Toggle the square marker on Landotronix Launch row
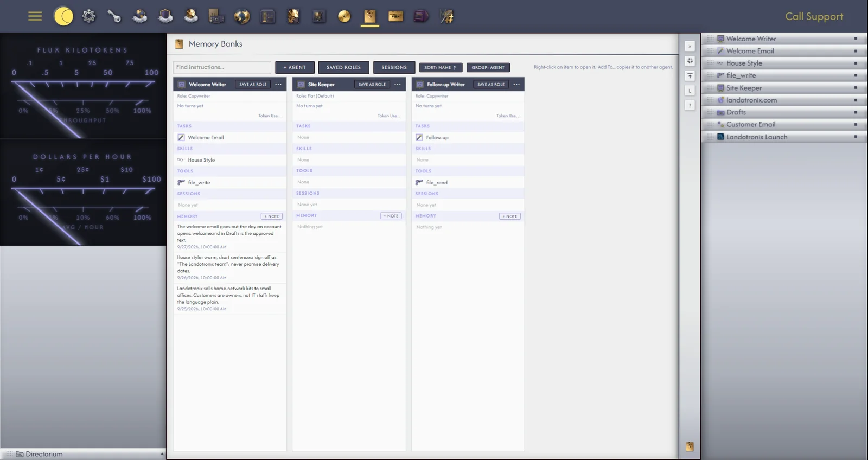The image size is (868, 460). tap(856, 137)
